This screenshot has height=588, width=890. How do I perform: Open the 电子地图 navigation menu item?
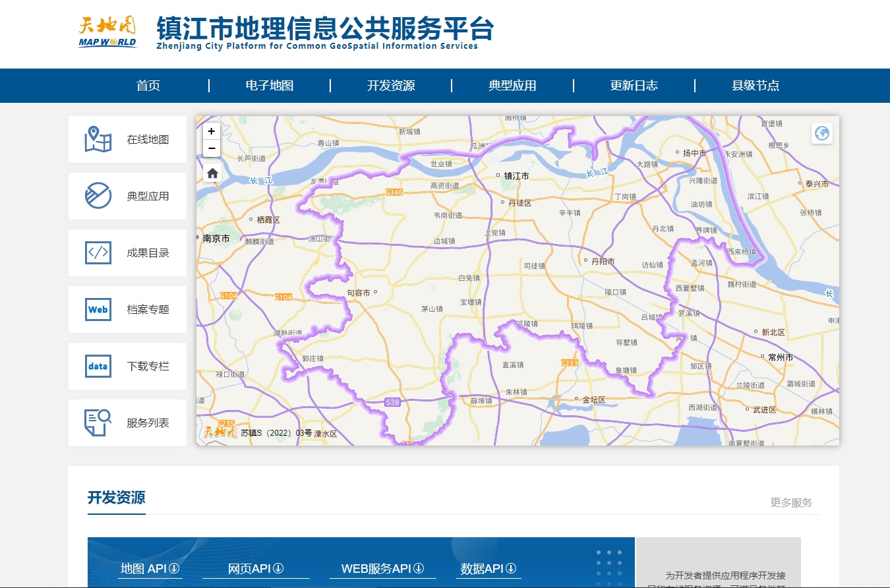pos(270,86)
